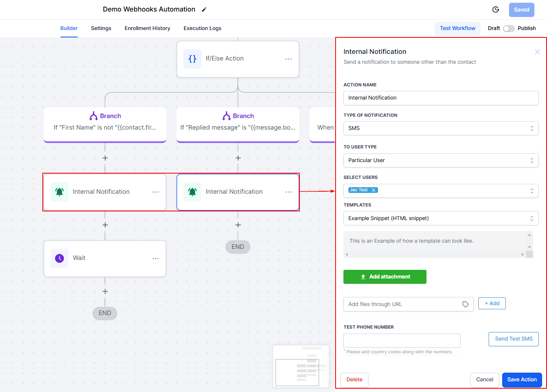
Task: Click the green Add attachment button
Action: [385, 277]
